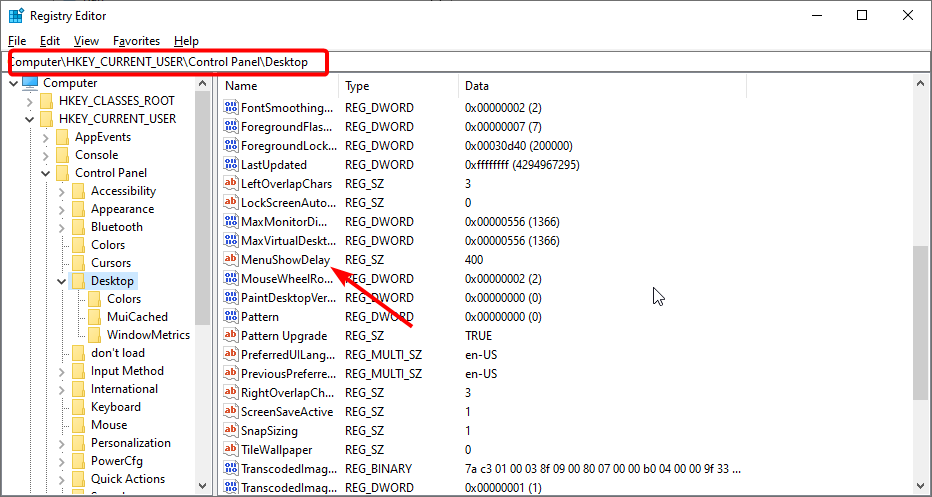The image size is (932, 497).
Task: Expand the Bluetooth key
Action: coord(62,227)
